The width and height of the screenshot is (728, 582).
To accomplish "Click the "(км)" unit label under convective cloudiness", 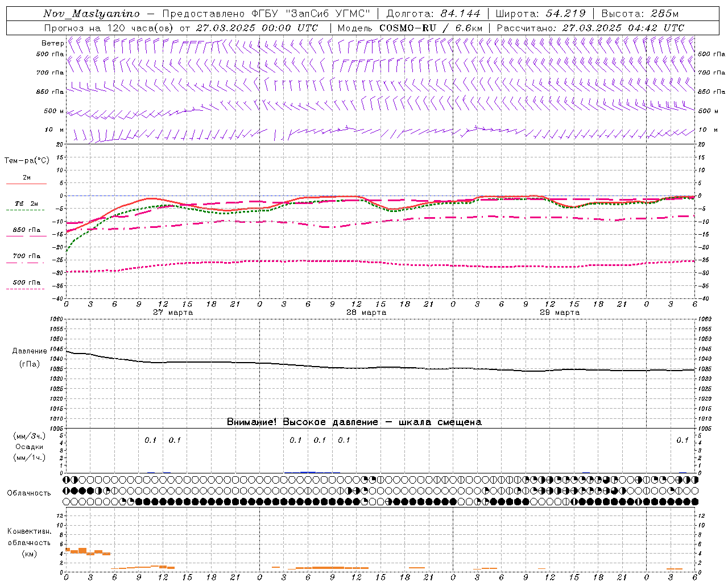I will pyautogui.click(x=29, y=554).
